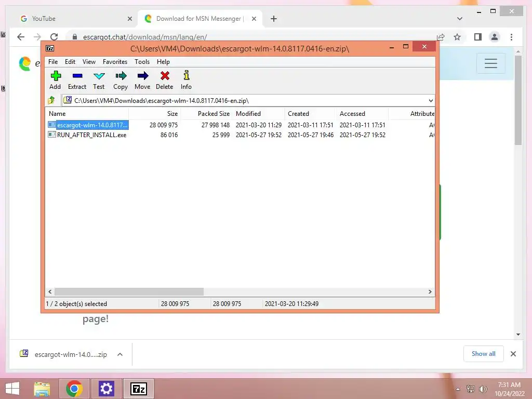The image size is (532, 399).
Task: Go up one folder level
Action: coord(51,100)
